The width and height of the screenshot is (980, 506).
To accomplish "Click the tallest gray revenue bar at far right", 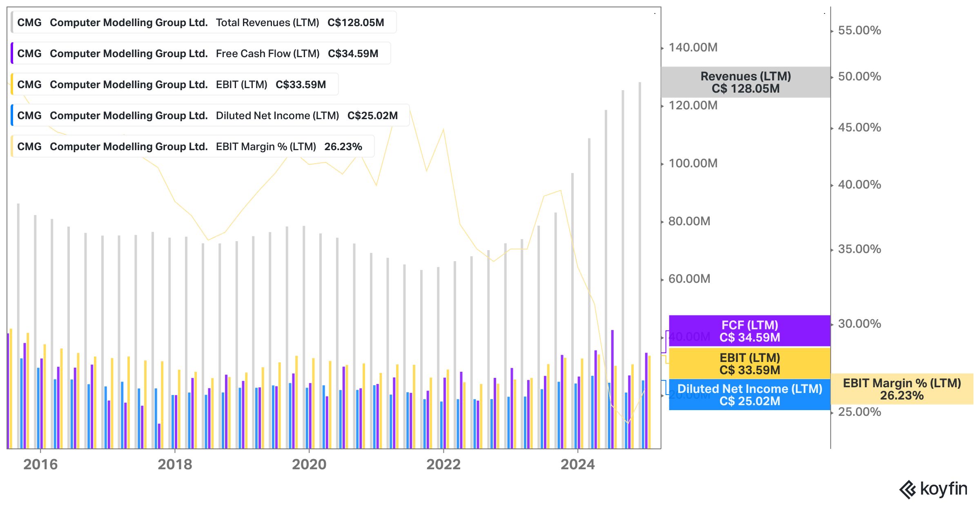I will [640, 265].
